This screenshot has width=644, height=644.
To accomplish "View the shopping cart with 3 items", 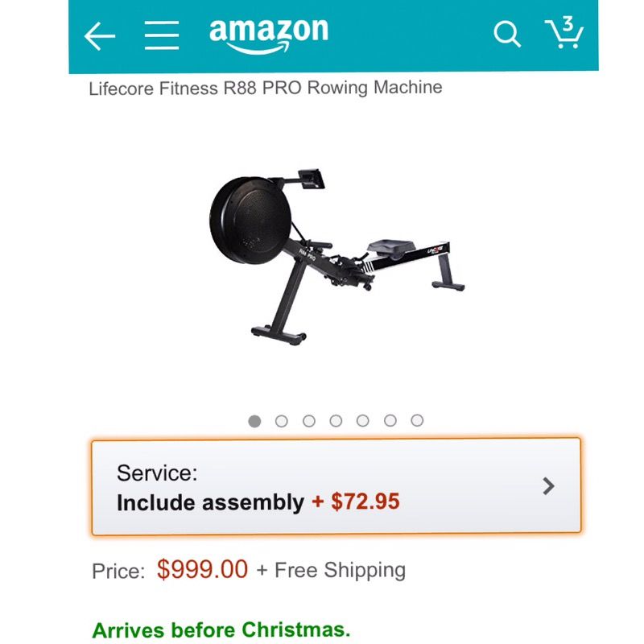I will tap(564, 33).
